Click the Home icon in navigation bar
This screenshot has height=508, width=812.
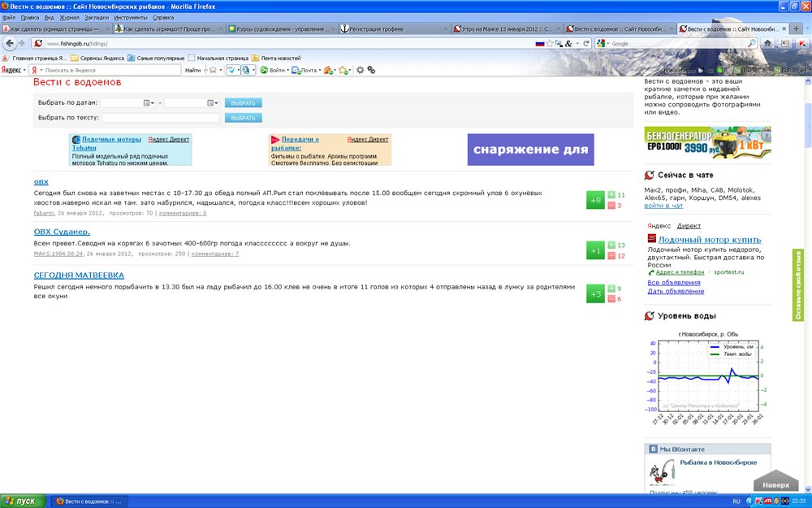click(x=769, y=43)
